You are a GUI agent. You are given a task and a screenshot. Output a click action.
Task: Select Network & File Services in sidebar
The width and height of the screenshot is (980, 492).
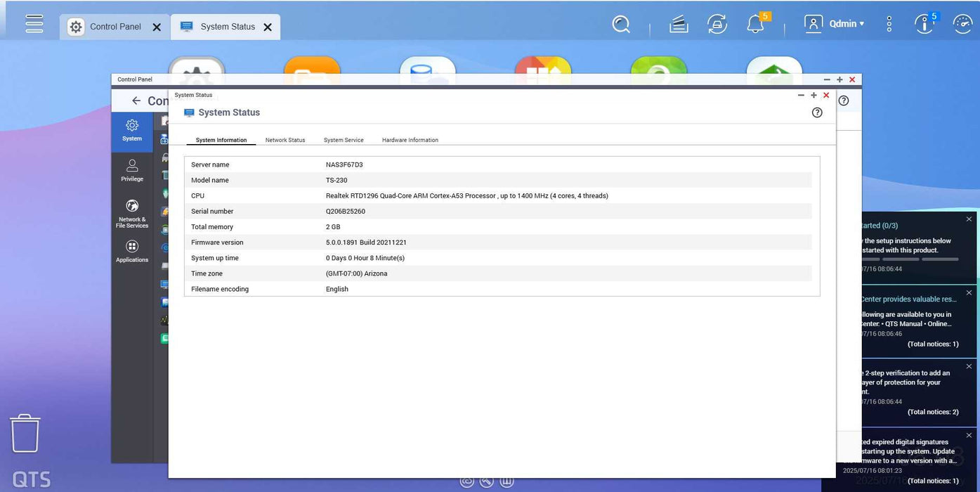point(132,214)
